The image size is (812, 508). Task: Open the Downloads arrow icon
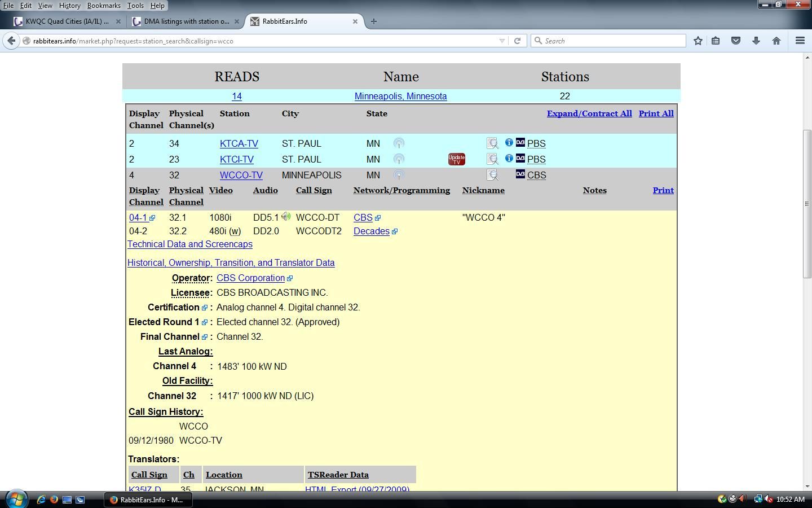pyautogui.click(x=756, y=41)
